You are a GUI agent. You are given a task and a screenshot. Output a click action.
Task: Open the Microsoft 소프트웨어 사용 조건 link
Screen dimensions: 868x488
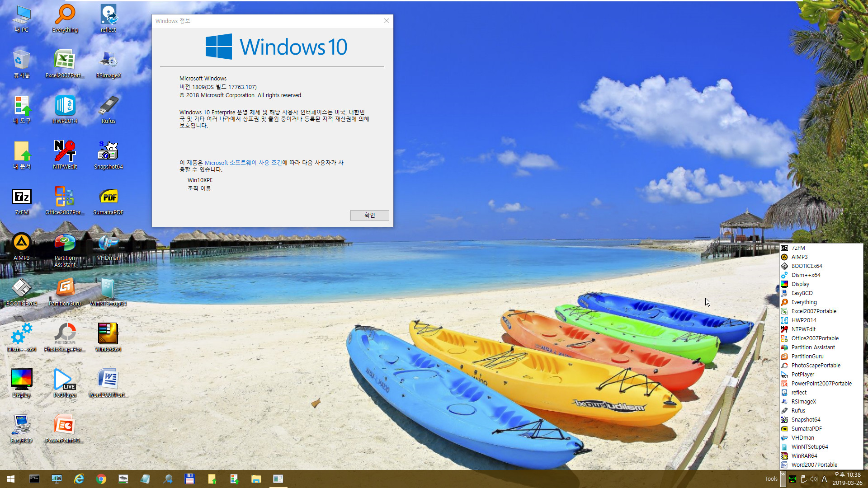[x=243, y=163]
